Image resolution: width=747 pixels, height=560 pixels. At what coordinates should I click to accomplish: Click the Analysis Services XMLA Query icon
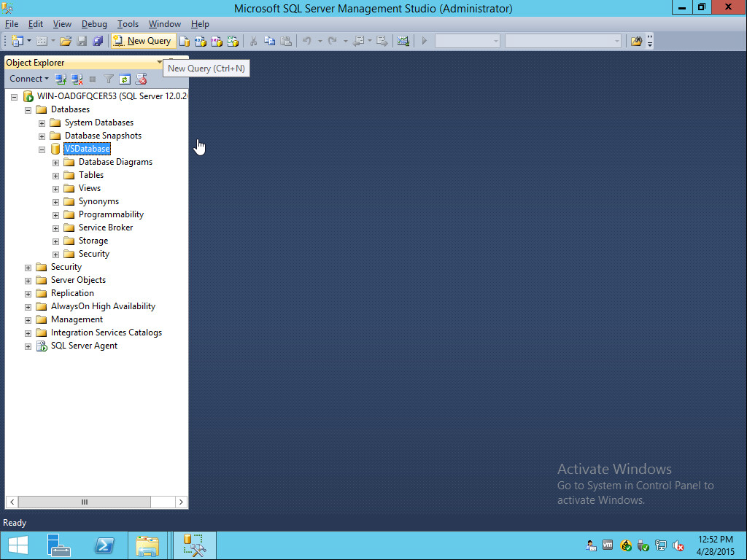233,42
